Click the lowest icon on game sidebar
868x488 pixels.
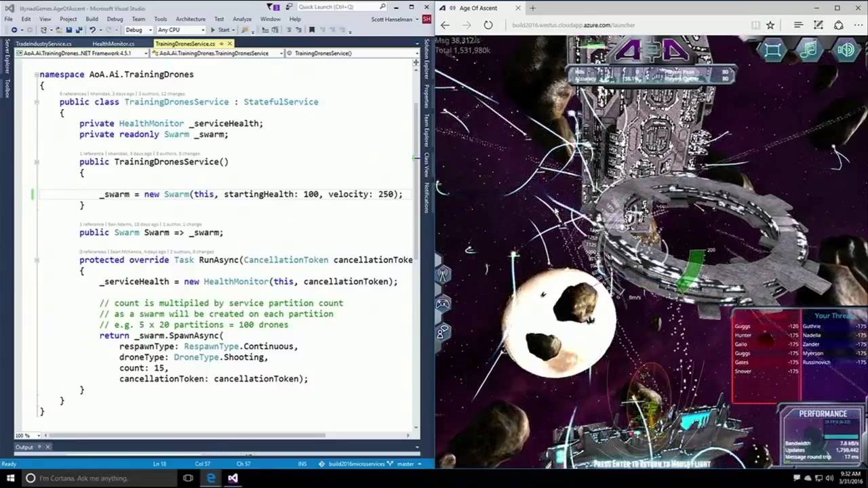(x=442, y=332)
